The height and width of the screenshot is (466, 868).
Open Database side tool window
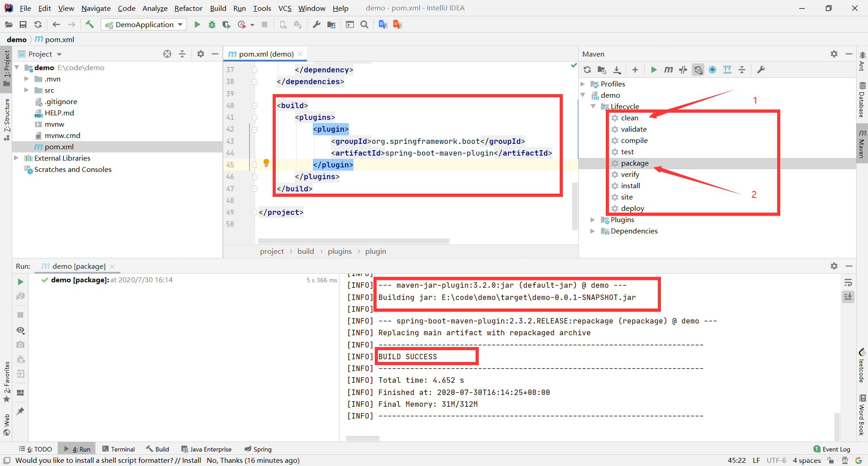click(x=862, y=100)
